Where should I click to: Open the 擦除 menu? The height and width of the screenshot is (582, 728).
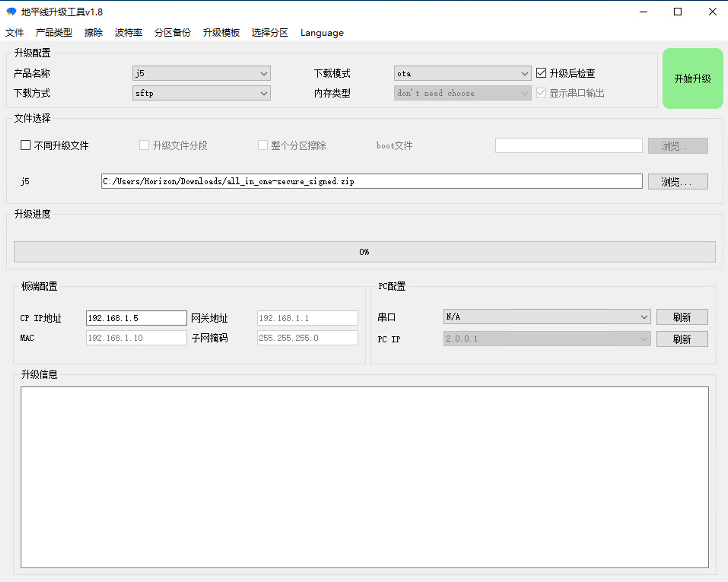pos(94,33)
